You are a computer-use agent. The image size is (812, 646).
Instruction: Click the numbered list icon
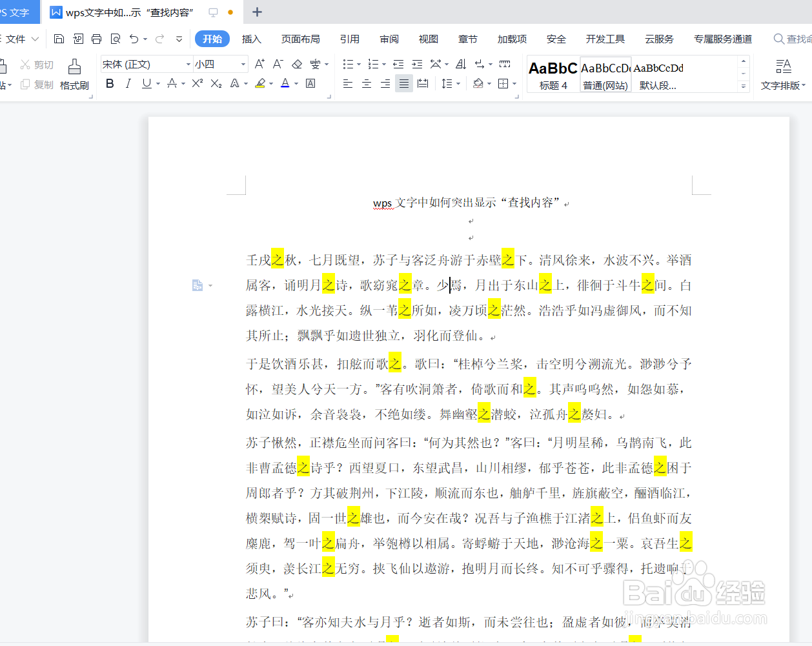coord(373,64)
